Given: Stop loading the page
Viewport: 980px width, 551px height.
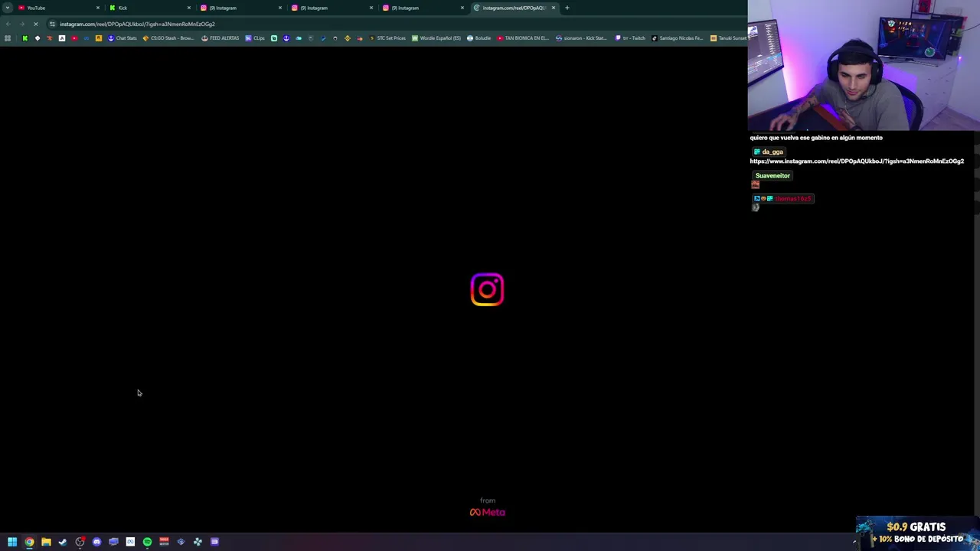Looking at the screenshot, I should 35,24.
